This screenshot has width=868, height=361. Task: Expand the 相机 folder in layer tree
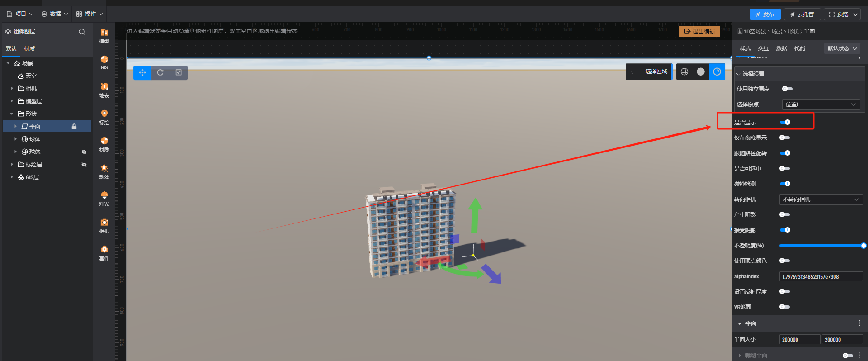(12, 89)
